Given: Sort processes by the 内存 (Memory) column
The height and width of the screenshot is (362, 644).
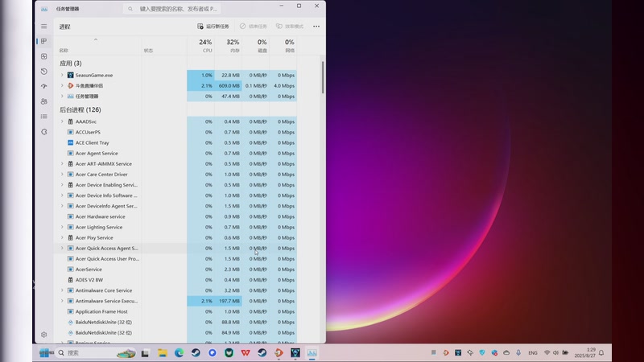Looking at the screenshot, I should point(228,46).
